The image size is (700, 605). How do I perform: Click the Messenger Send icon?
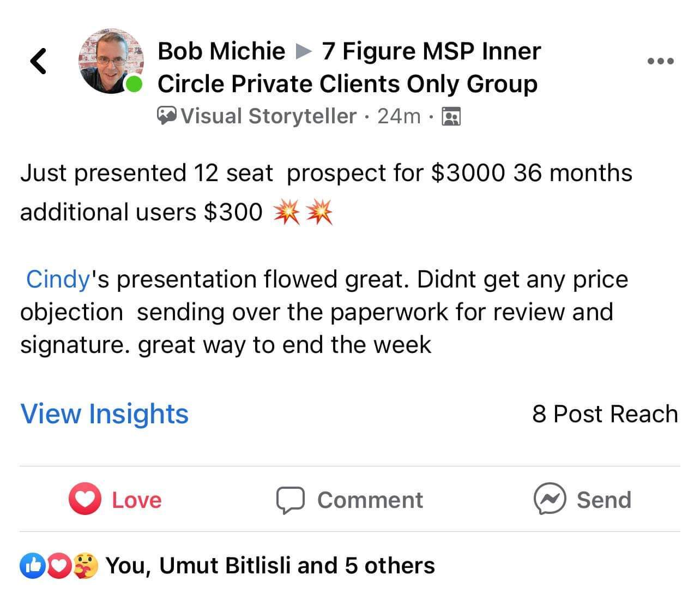click(550, 499)
